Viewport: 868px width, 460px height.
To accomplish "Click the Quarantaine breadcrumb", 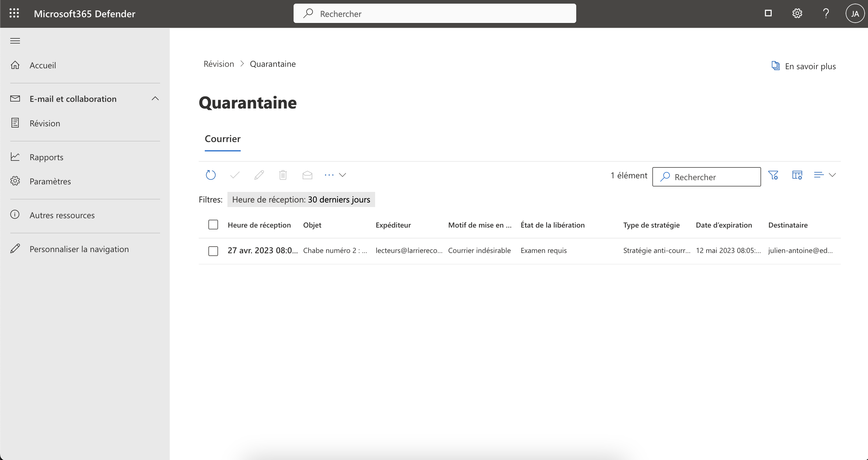I will pyautogui.click(x=273, y=64).
